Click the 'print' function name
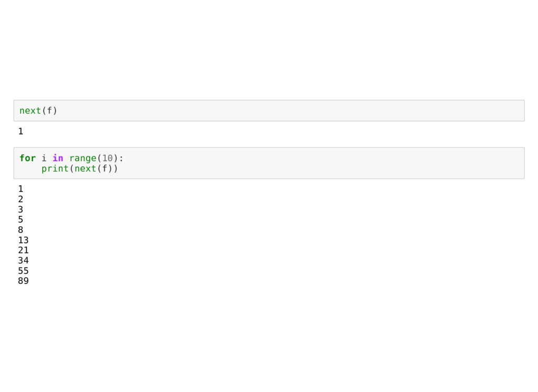This screenshot has height=392, width=538. (55, 168)
